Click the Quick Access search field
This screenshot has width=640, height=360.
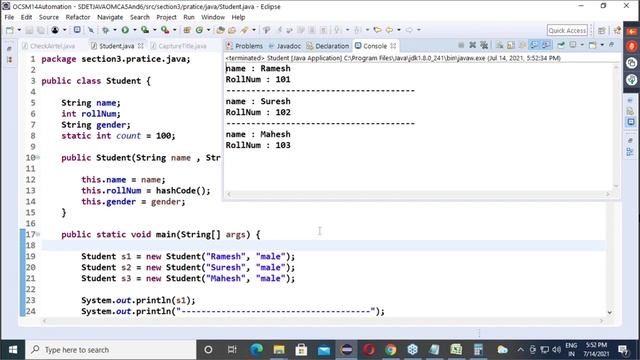[567, 30]
